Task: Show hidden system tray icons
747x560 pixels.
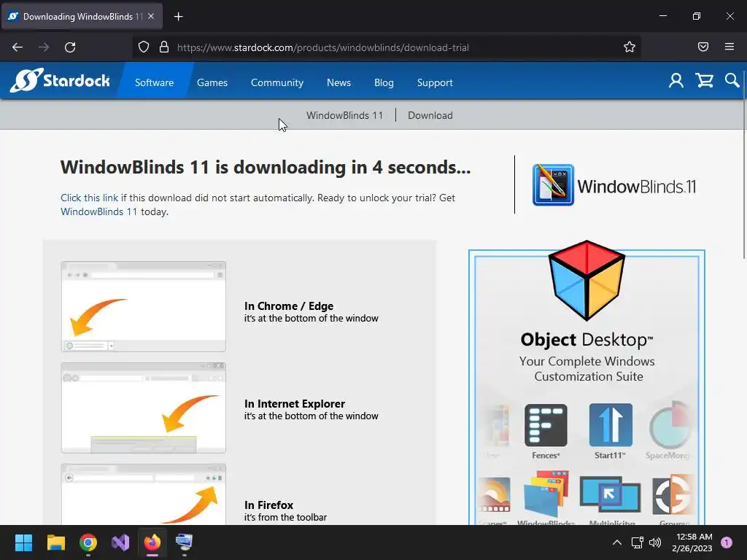Action: point(617,542)
